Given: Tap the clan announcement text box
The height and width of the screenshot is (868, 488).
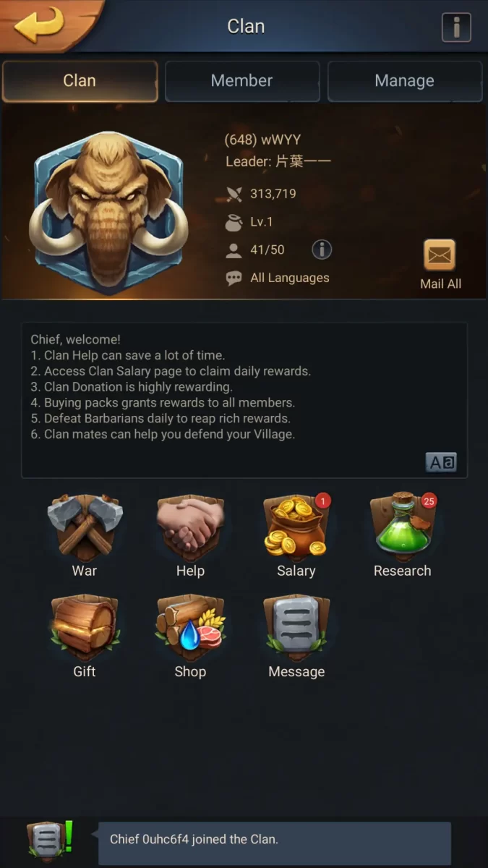Looking at the screenshot, I should 244,400.
